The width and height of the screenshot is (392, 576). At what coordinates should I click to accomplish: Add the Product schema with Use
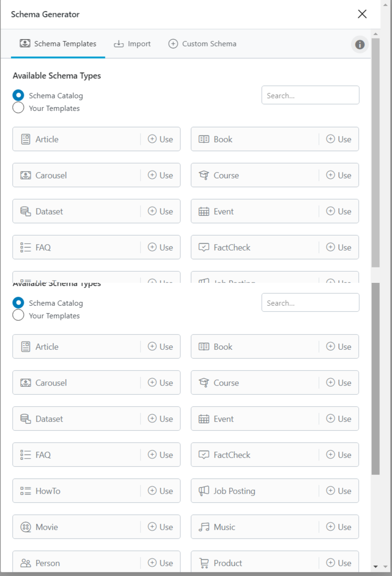tap(339, 563)
